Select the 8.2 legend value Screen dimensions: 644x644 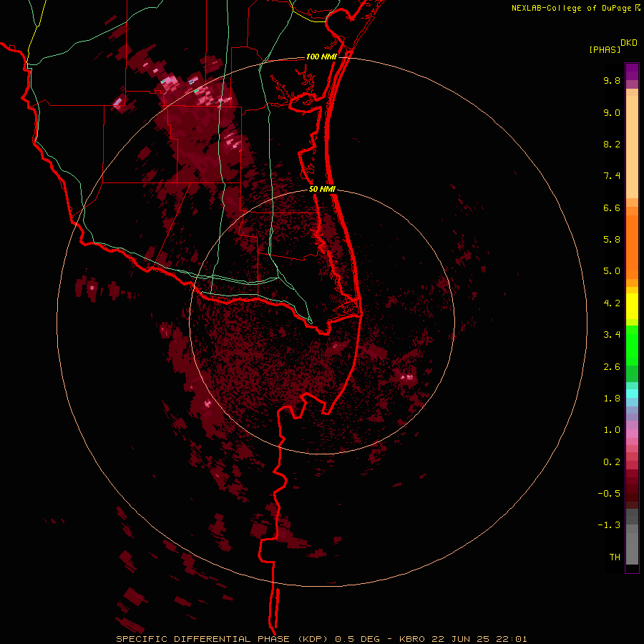(612, 144)
